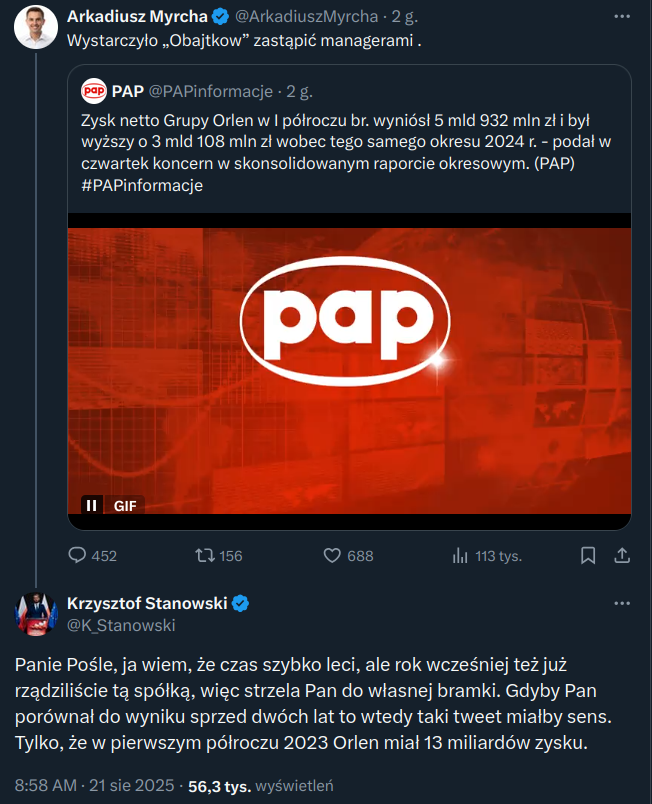Like the tweet with 688 likes
The height and width of the screenshot is (804, 652).
coord(335,555)
